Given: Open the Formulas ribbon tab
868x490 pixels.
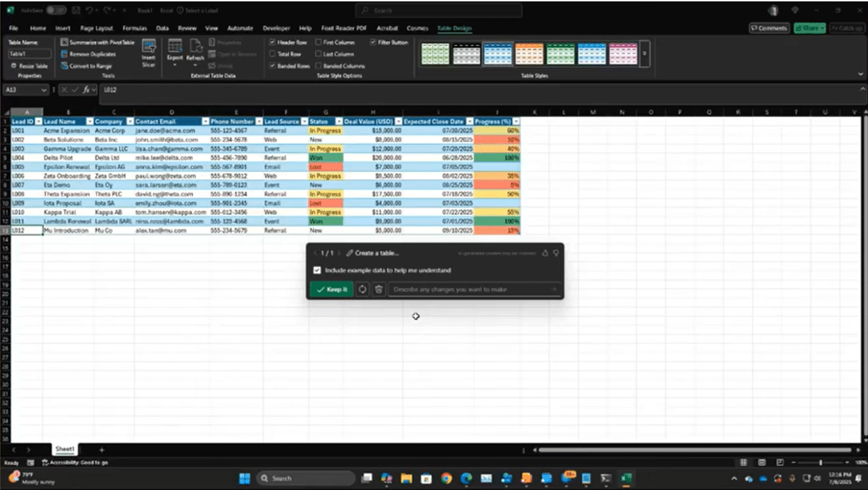Looking at the screenshot, I should click(134, 29).
